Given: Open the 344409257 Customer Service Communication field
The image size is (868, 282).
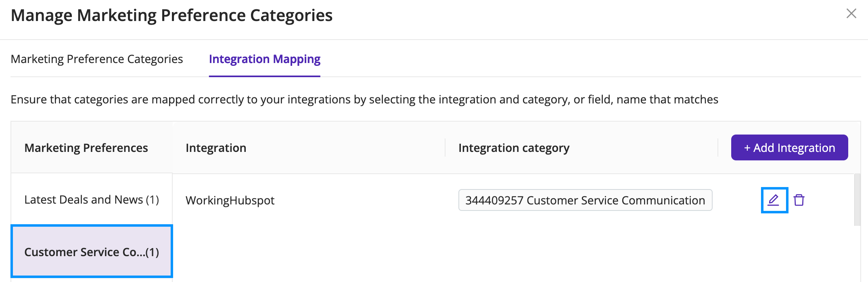Looking at the screenshot, I should click(585, 200).
